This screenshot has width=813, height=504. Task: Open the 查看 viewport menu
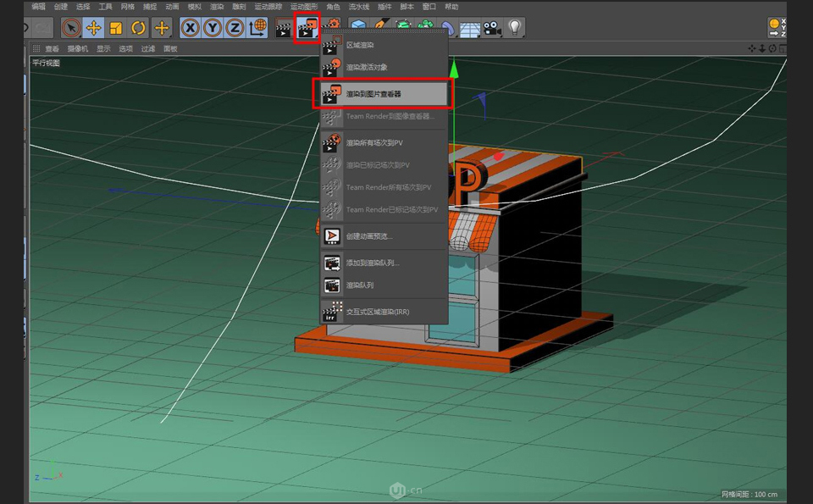(51, 48)
